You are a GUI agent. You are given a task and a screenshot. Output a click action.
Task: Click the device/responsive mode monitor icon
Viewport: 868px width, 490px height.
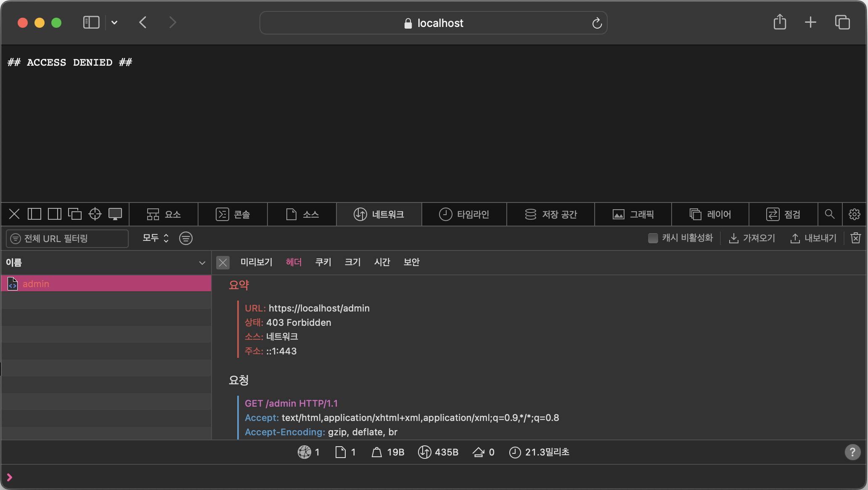(x=115, y=214)
